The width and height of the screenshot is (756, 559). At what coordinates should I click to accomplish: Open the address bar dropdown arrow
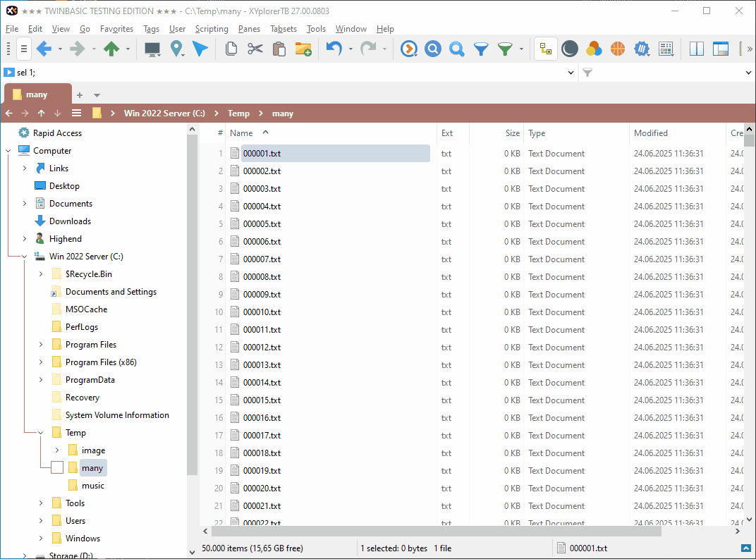[571, 73]
